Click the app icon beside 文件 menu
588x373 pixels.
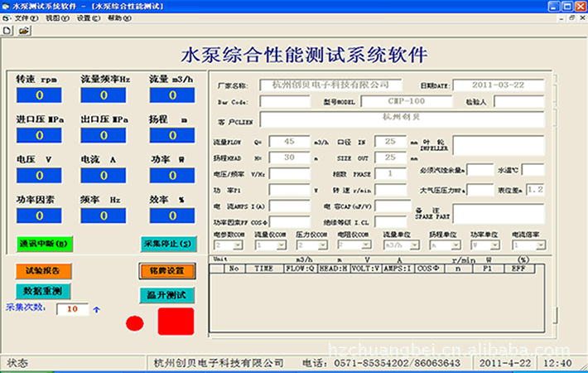tap(7, 17)
